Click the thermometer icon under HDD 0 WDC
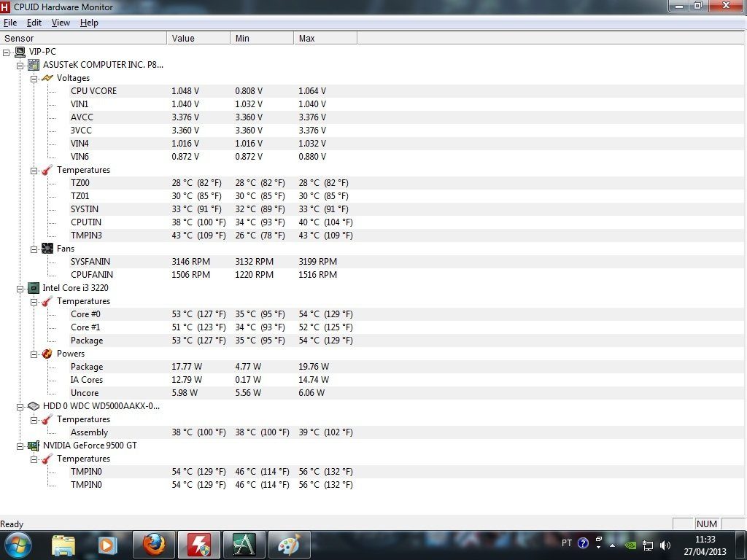Screen dimensions: 747x560 point(47,419)
